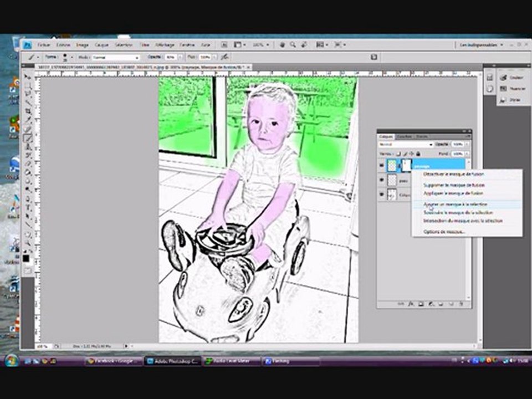
Task: Switch to the Tracés tab
Action: tap(422, 136)
